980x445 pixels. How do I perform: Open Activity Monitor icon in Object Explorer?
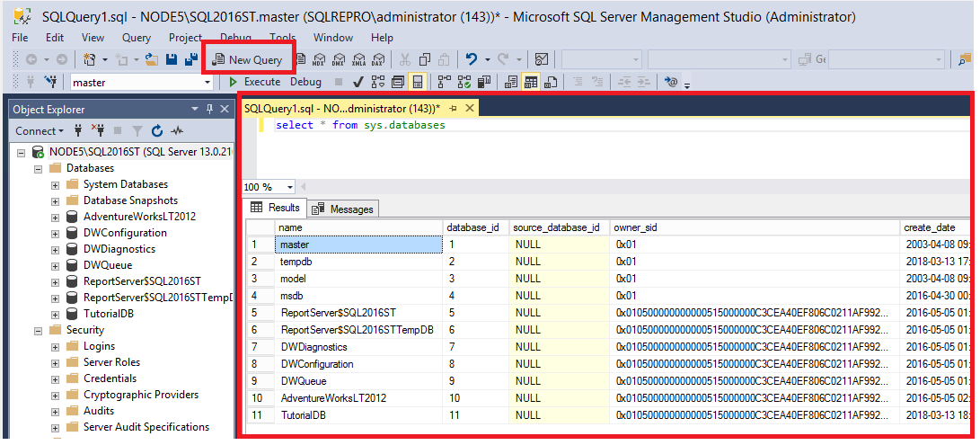[x=177, y=130]
